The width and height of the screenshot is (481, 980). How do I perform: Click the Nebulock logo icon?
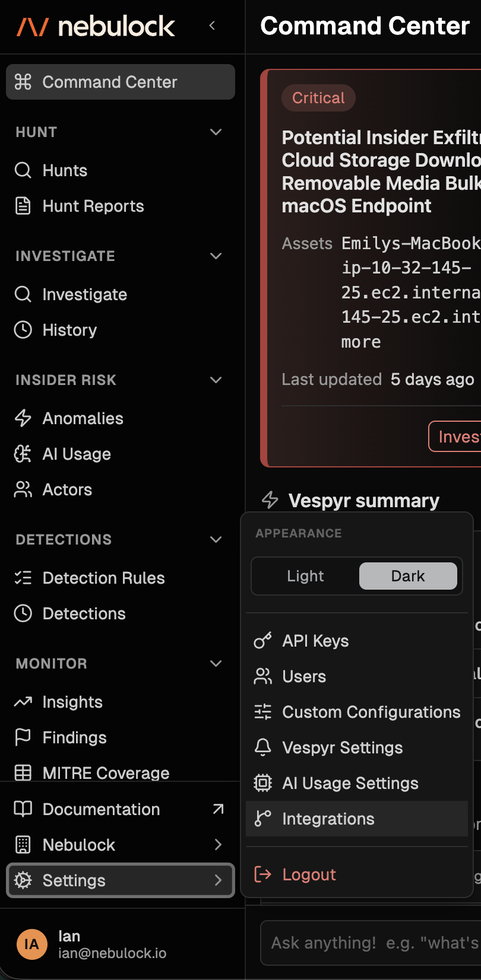tap(32, 27)
